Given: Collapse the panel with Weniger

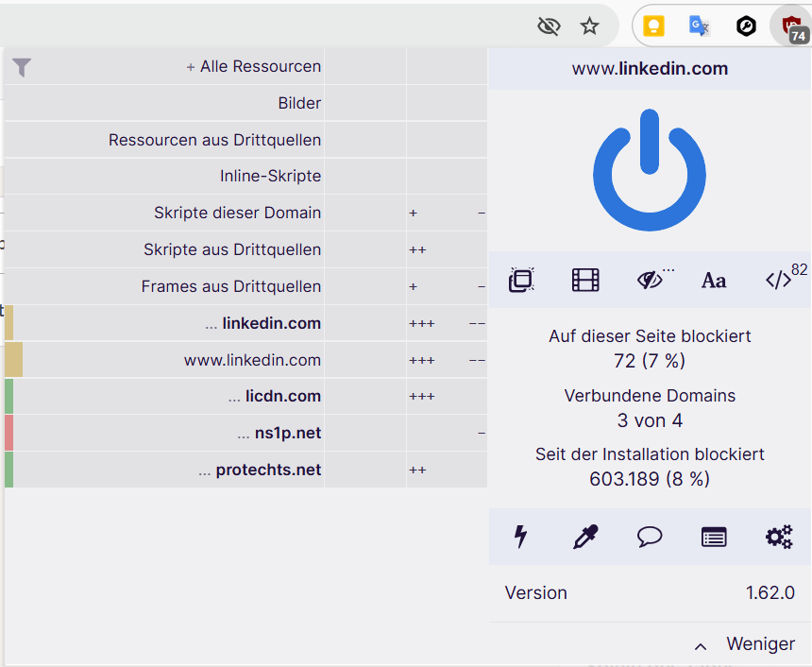Looking at the screenshot, I should 746,644.
